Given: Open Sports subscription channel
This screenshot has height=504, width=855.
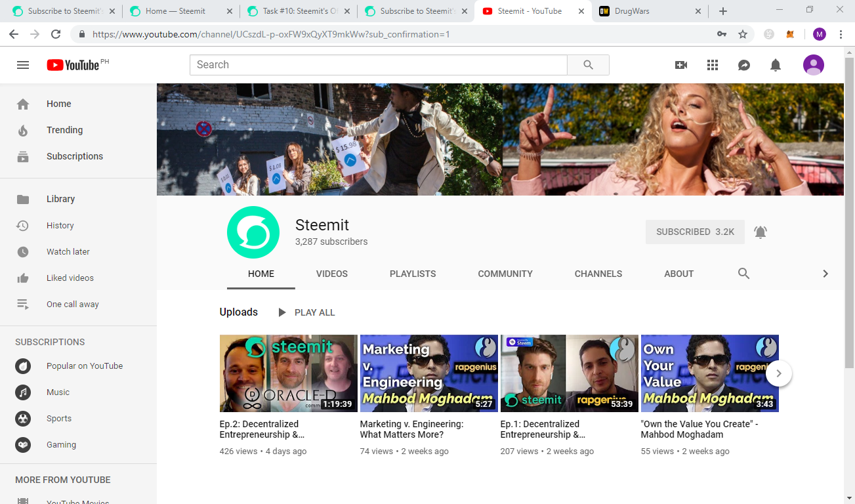Looking at the screenshot, I should pos(79,418).
